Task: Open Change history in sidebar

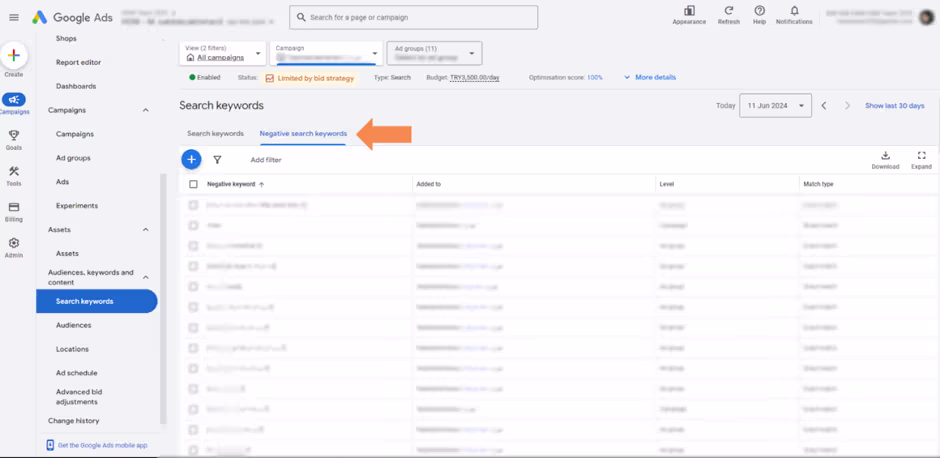Action: coord(74,421)
